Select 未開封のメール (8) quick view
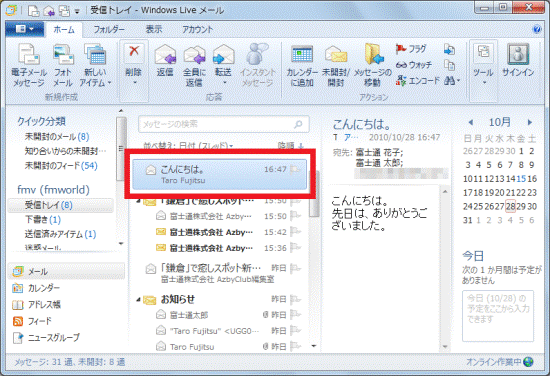550x376 pixels. [x=57, y=136]
